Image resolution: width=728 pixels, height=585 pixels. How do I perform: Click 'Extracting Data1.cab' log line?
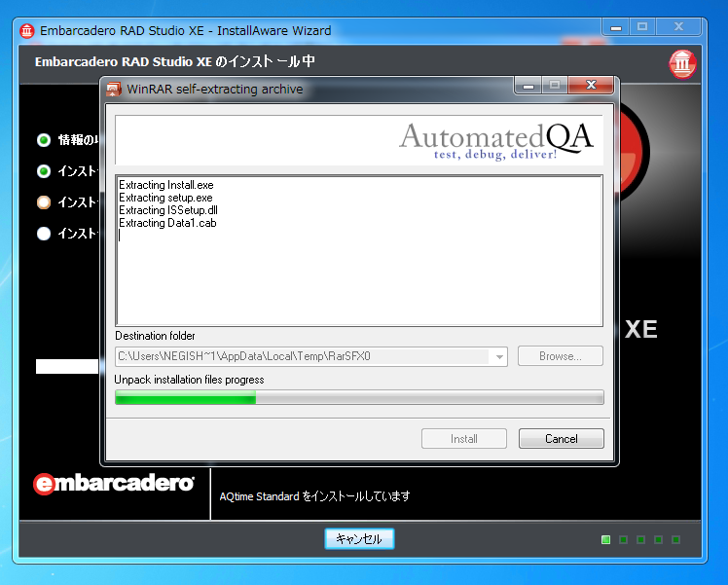click(167, 223)
